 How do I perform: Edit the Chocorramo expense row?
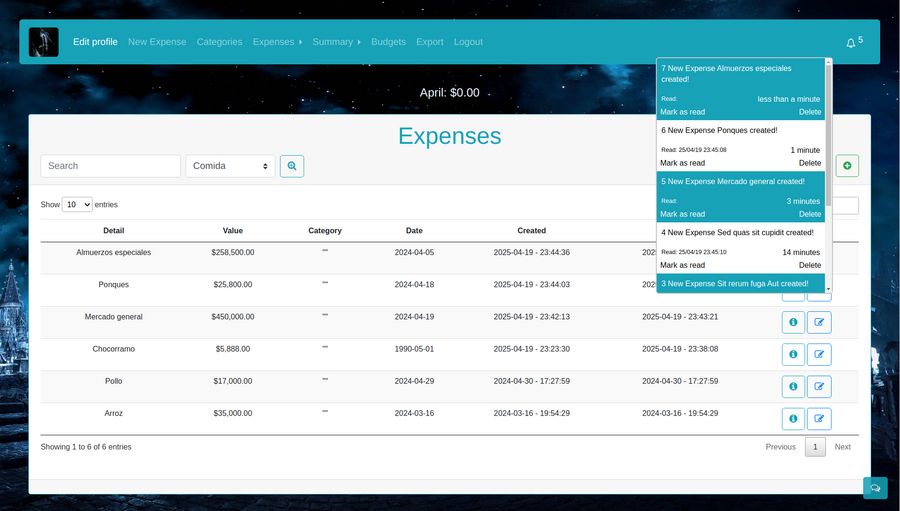point(819,355)
